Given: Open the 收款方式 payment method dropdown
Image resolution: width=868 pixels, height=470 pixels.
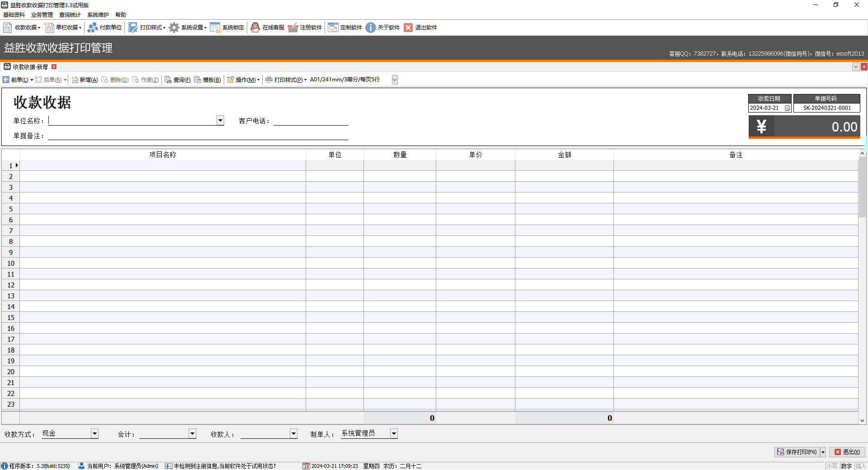Looking at the screenshot, I should coord(94,433).
